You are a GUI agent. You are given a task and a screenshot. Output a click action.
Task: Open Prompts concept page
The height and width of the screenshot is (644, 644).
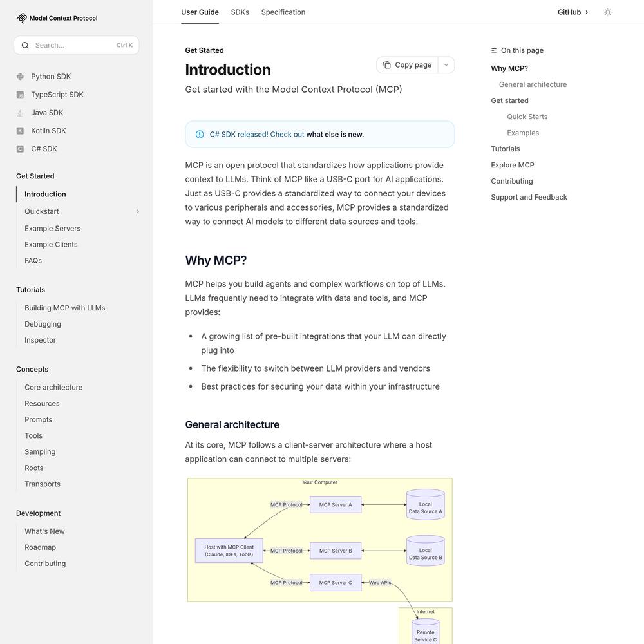point(38,419)
